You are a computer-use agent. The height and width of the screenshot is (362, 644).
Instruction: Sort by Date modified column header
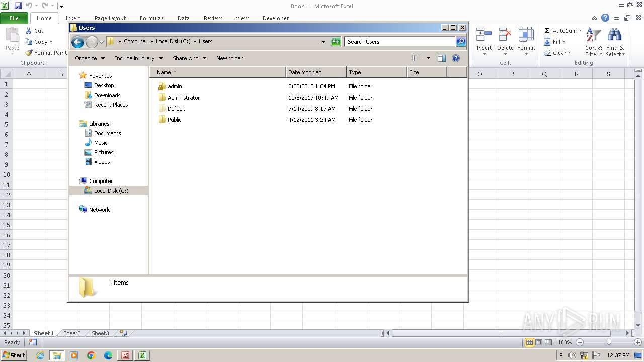[x=316, y=72]
